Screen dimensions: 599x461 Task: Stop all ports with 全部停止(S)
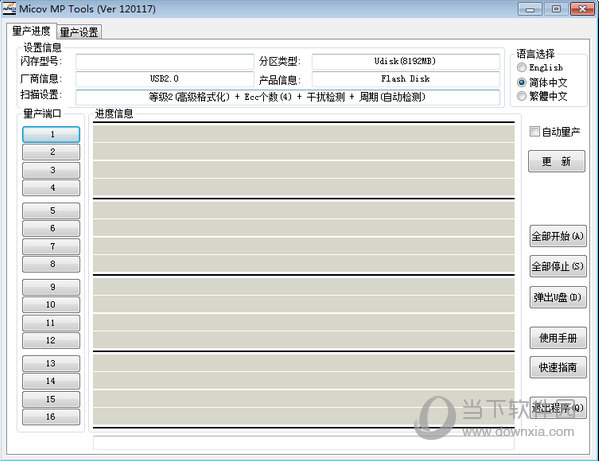[x=558, y=266]
